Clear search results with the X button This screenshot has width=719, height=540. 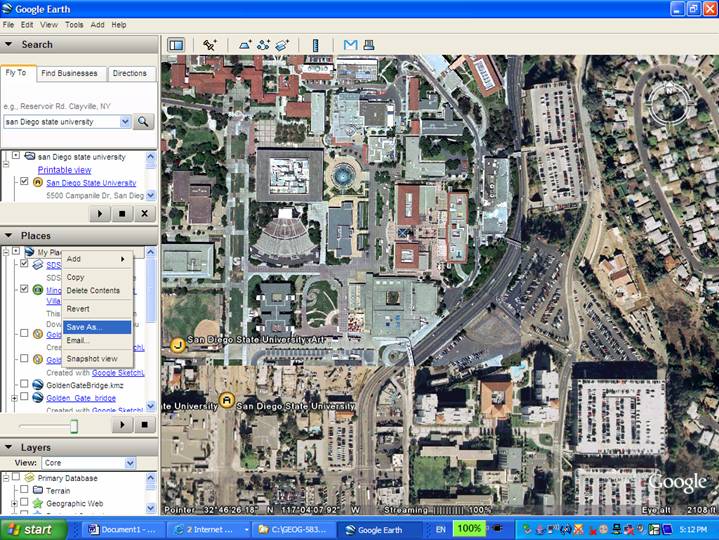tap(144, 214)
